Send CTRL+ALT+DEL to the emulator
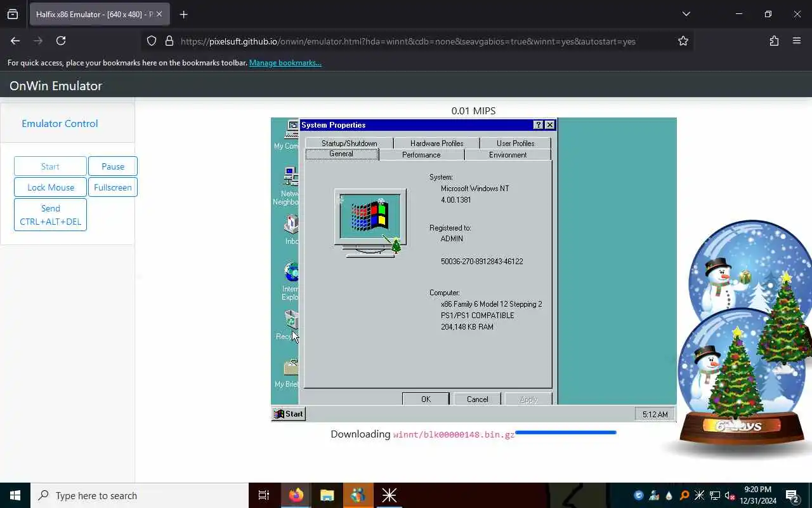Image resolution: width=812 pixels, height=508 pixels. coord(50,215)
